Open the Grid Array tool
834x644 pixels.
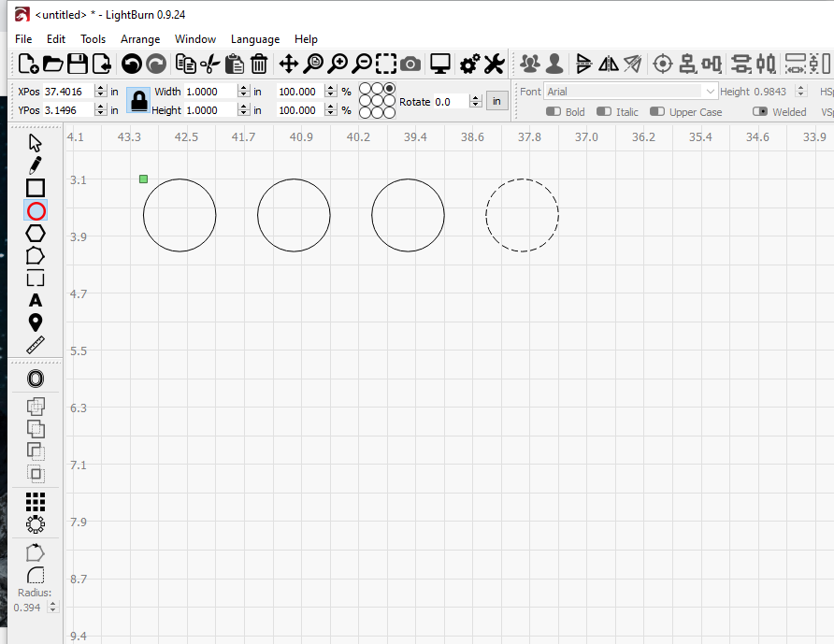[x=36, y=502]
